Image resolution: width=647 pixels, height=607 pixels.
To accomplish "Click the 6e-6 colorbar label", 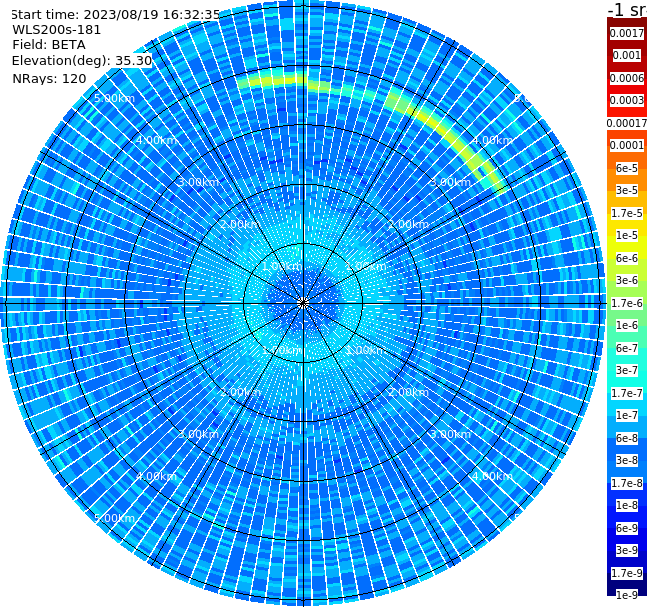I will click(627, 258).
